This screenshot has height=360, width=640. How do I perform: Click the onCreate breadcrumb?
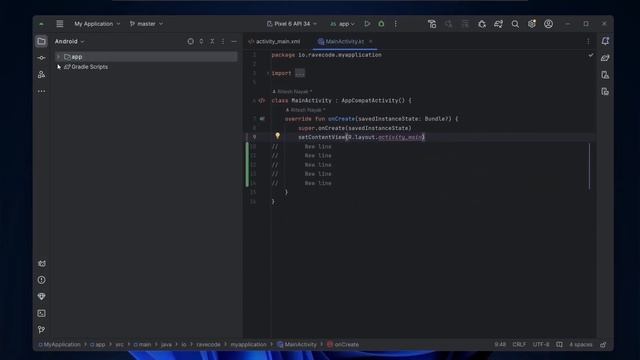[343, 344]
